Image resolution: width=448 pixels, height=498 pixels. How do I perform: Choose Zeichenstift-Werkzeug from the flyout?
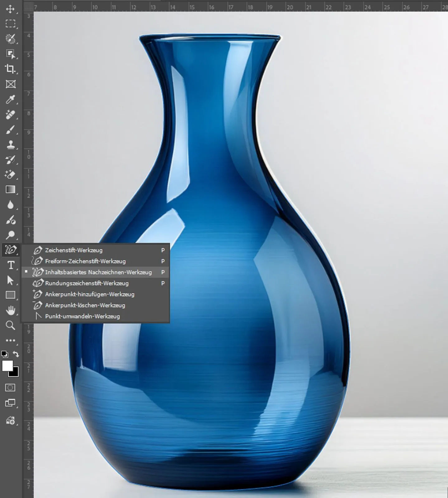click(73, 250)
